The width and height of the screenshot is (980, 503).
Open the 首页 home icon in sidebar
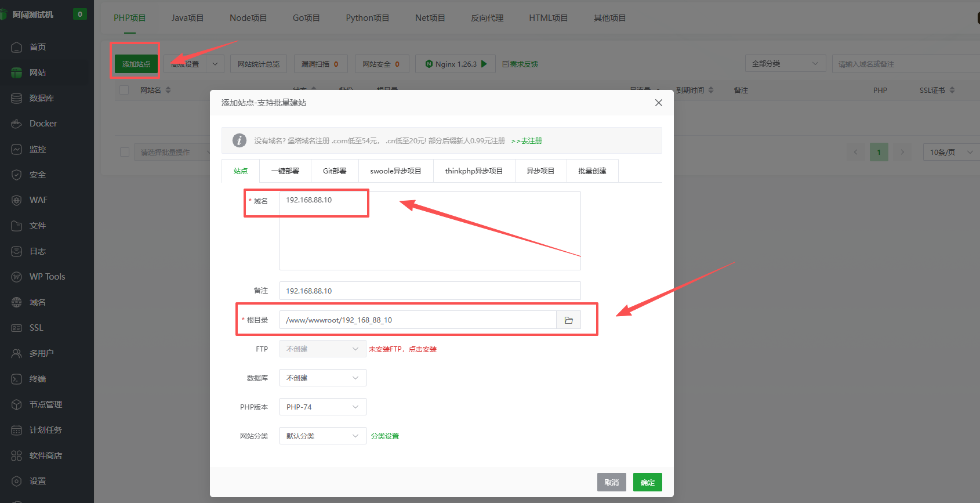(x=17, y=47)
